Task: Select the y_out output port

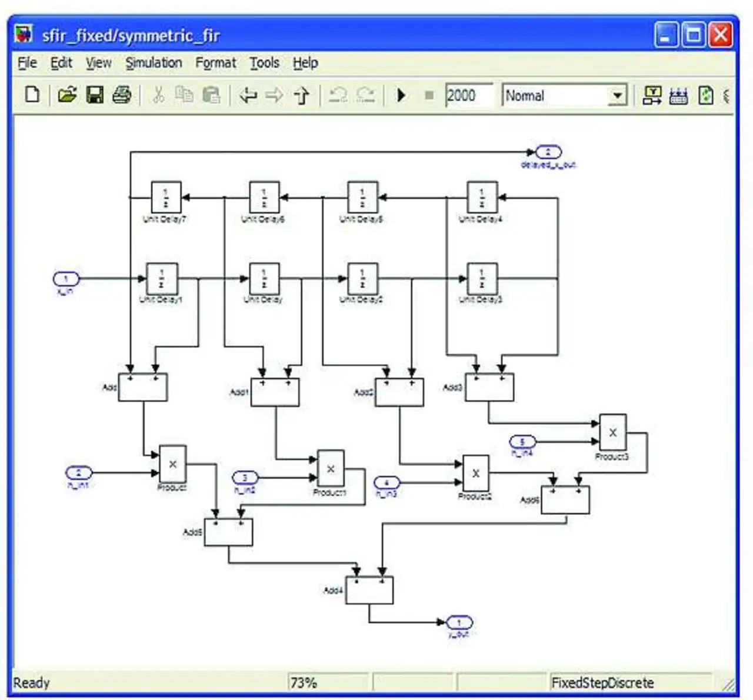Action: pos(459,622)
